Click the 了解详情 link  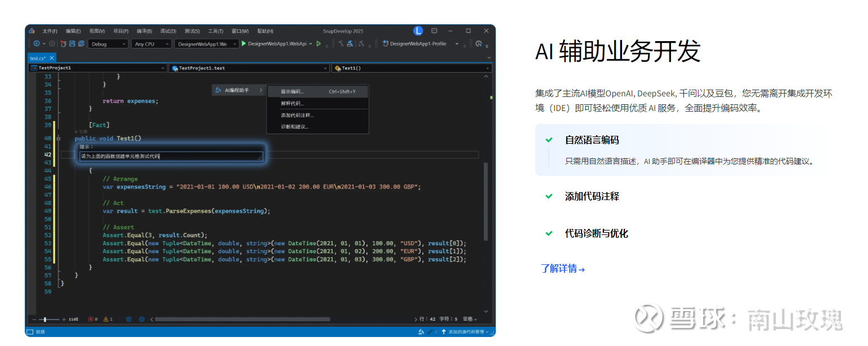pyautogui.click(x=563, y=269)
